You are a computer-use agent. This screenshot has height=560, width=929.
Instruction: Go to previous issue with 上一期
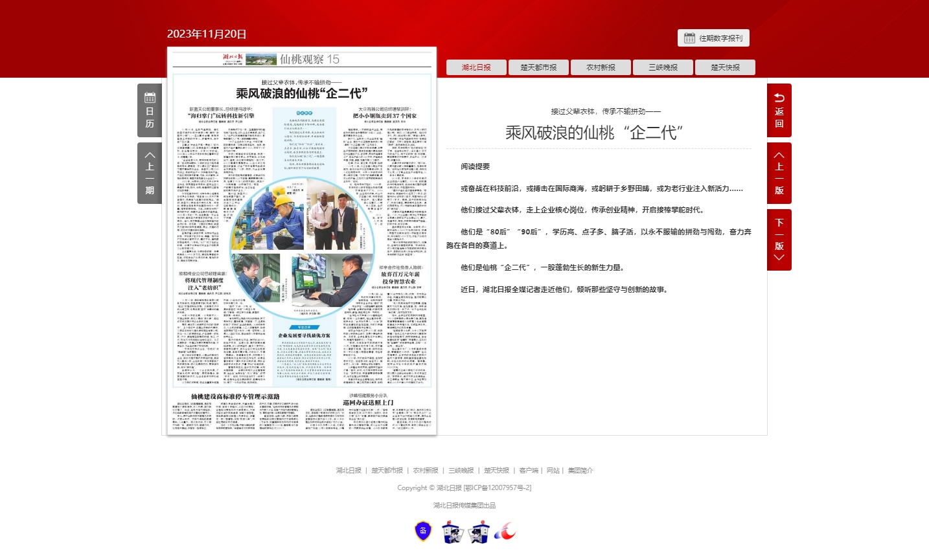click(x=150, y=173)
